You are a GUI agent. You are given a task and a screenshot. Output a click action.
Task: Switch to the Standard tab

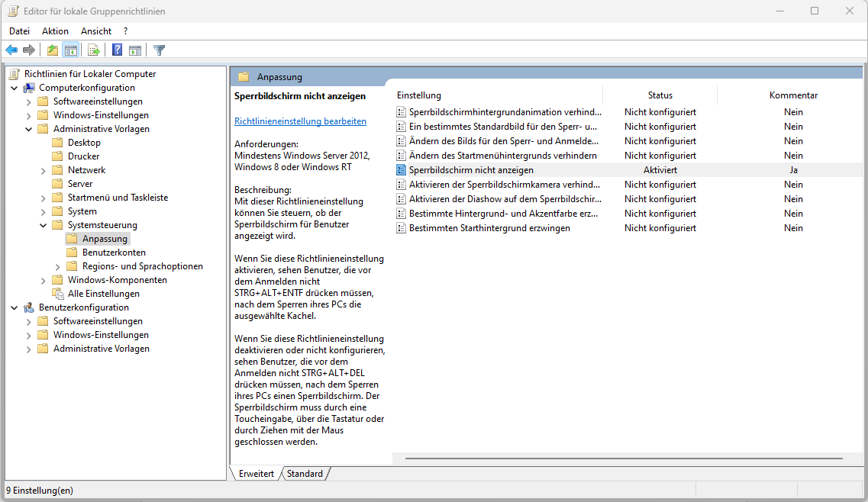(x=305, y=474)
